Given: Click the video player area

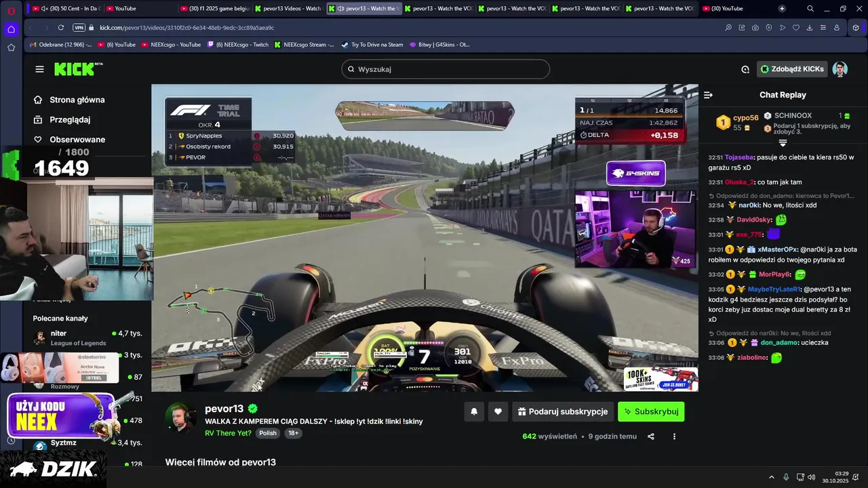Looking at the screenshot, I should (x=425, y=237).
